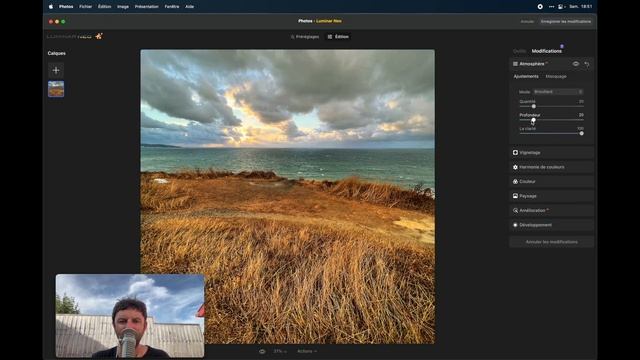The height and width of the screenshot is (360, 640).
Task: Open the Fenêtre menu
Action: coord(172,7)
